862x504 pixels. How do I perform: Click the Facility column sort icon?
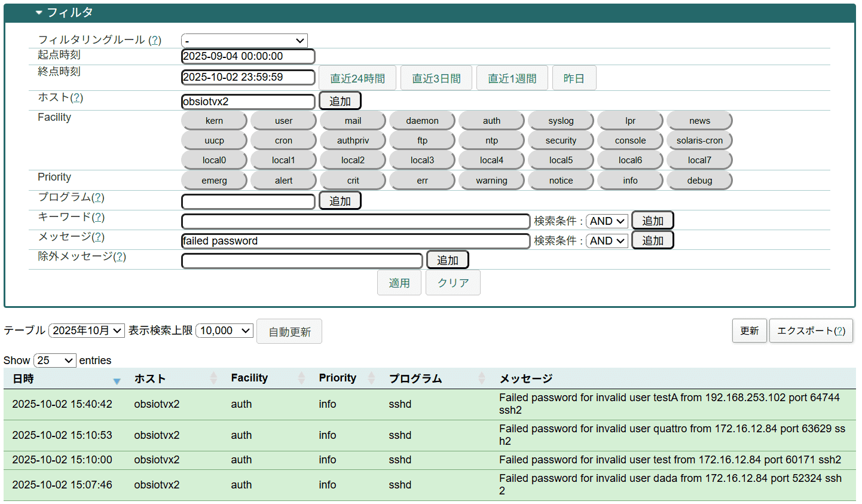point(301,378)
